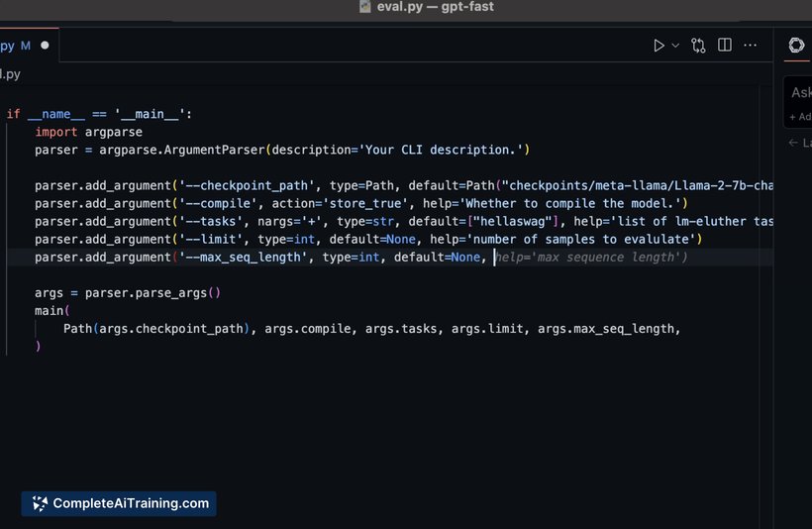Click the CompleteAiTraining.com watermark badge
812x529 pixels.
119,503
